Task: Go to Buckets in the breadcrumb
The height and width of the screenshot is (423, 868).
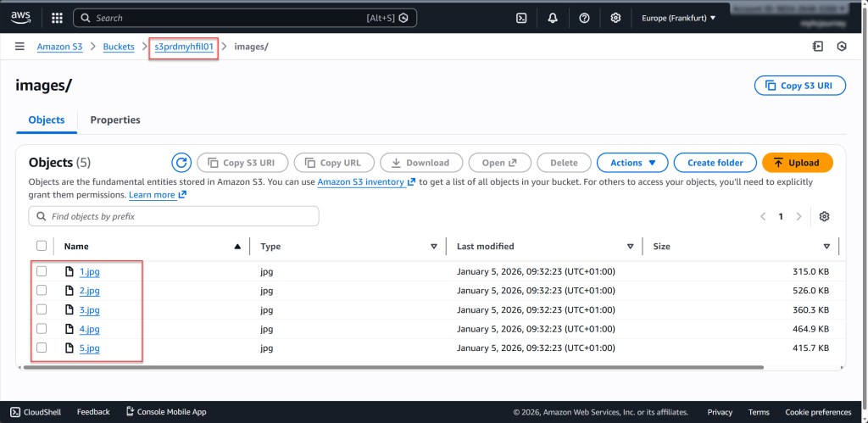Action: pos(119,47)
